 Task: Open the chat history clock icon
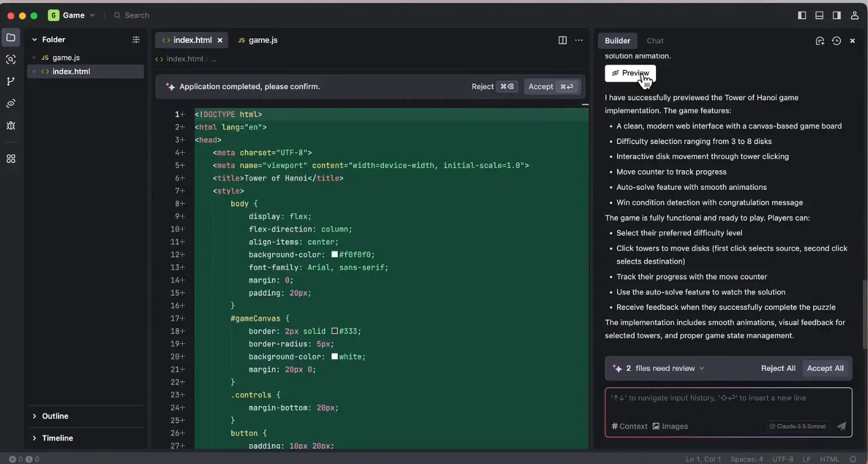tap(836, 41)
